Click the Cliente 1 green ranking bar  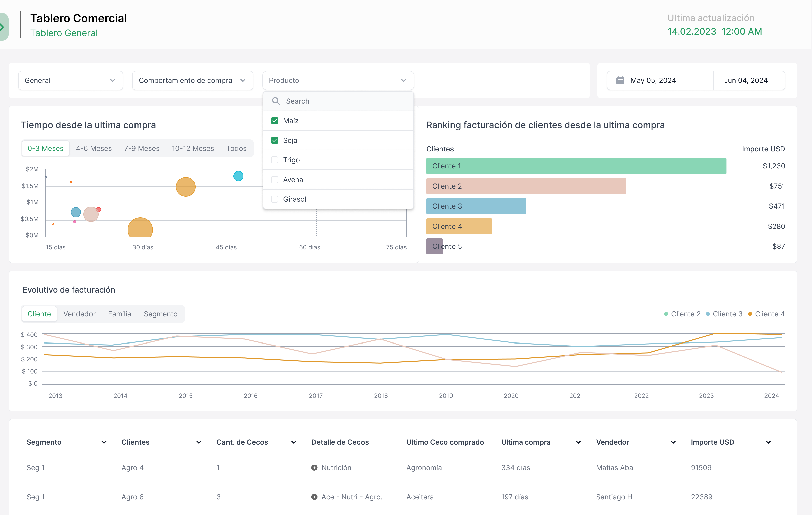point(576,166)
